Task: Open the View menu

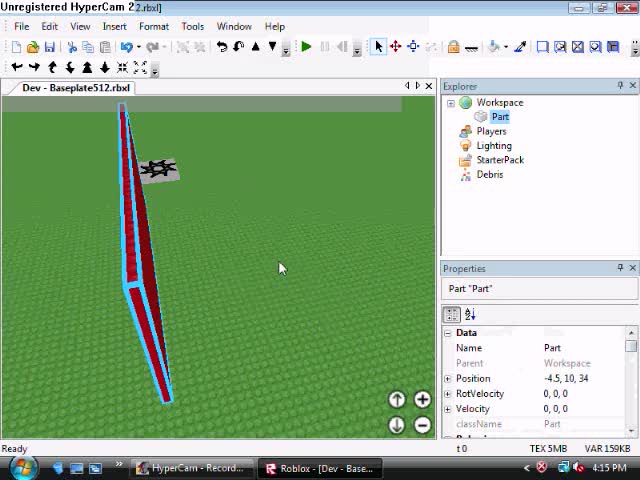Action: coord(80,27)
